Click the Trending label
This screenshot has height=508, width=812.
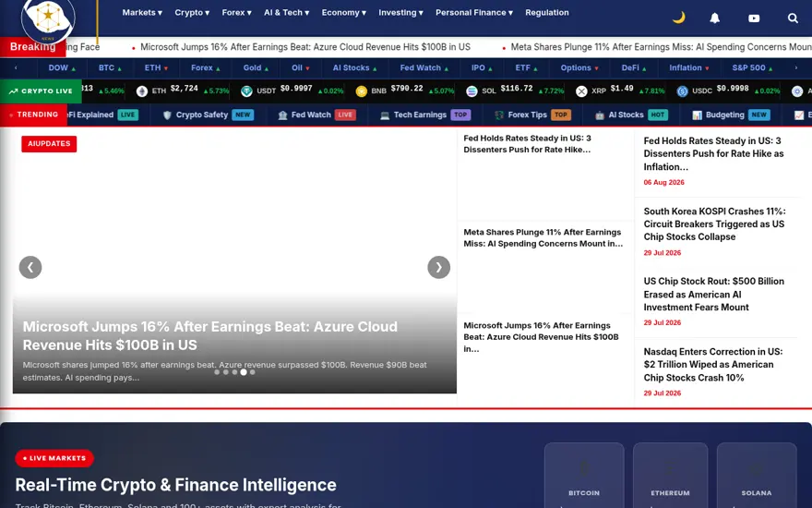(33, 115)
